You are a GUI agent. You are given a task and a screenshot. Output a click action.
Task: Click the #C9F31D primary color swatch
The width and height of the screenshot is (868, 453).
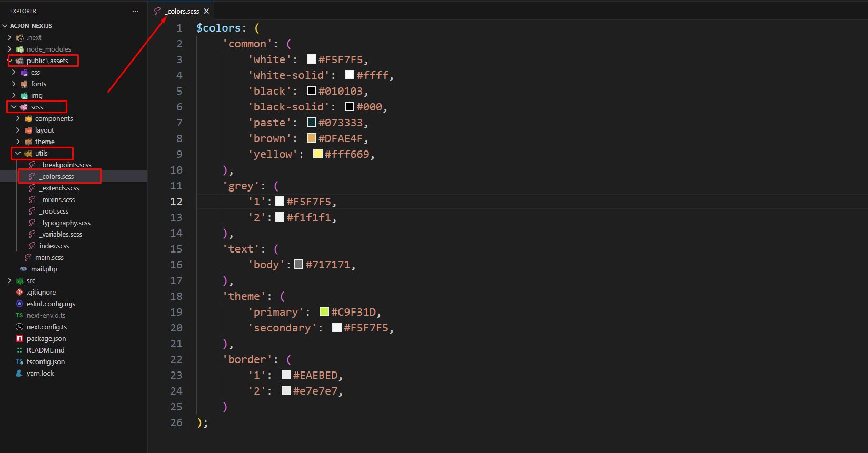324,312
